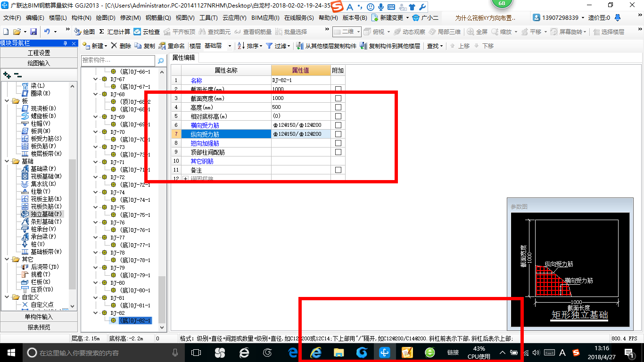Click the 绘图 drawing tool button
644x362 pixels.
tap(84, 32)
